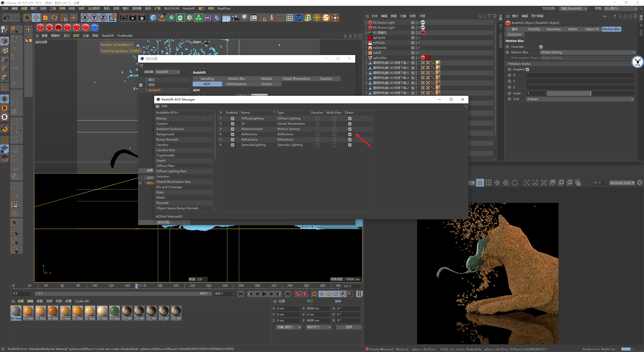Click the lock icon in render view

pos(480,183)
